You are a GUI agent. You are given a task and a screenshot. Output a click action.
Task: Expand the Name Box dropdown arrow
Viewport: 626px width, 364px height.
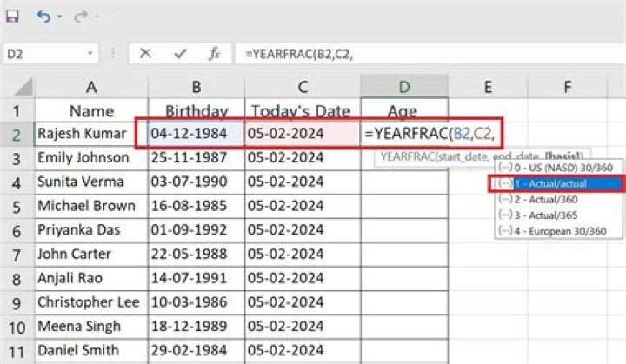[x=90, y=54]
